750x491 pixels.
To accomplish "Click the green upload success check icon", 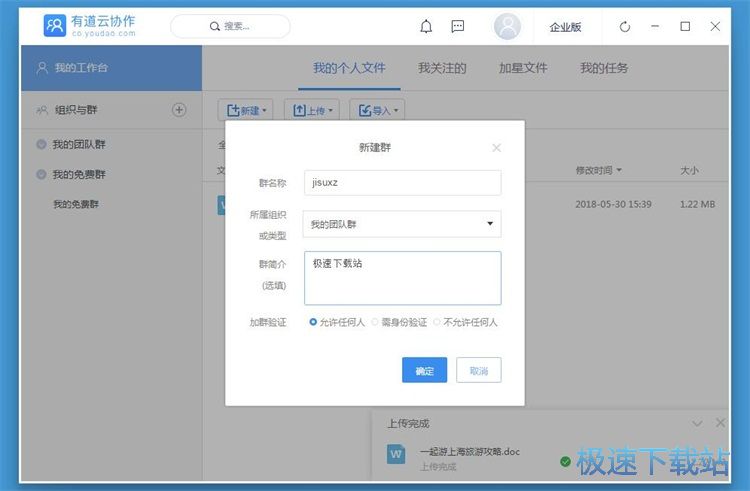I will pyautogui.click(x=565, y=461).
